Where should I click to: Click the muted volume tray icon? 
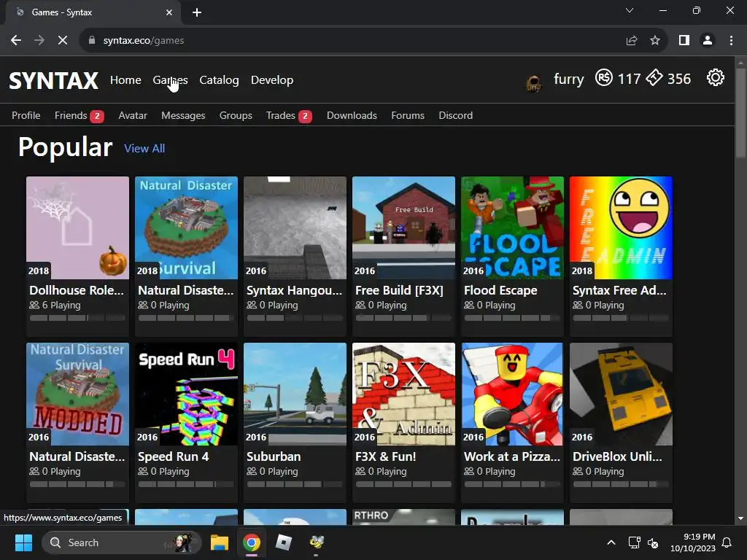tap(653, 542)
